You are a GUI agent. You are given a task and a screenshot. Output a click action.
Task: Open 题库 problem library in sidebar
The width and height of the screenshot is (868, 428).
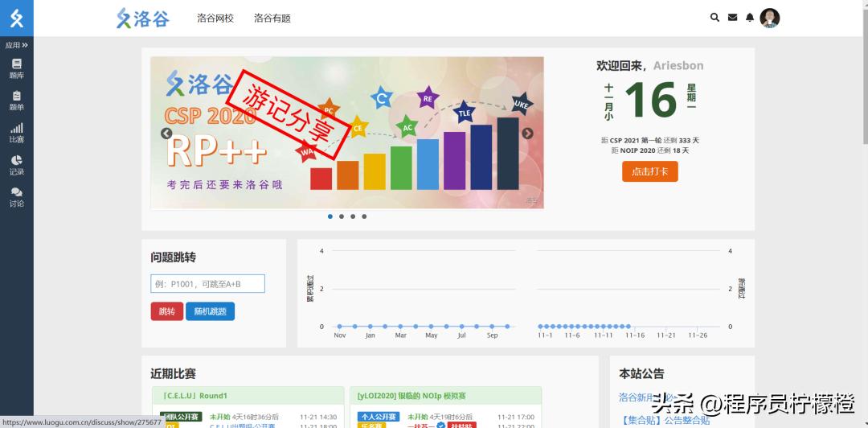(17, 68)
